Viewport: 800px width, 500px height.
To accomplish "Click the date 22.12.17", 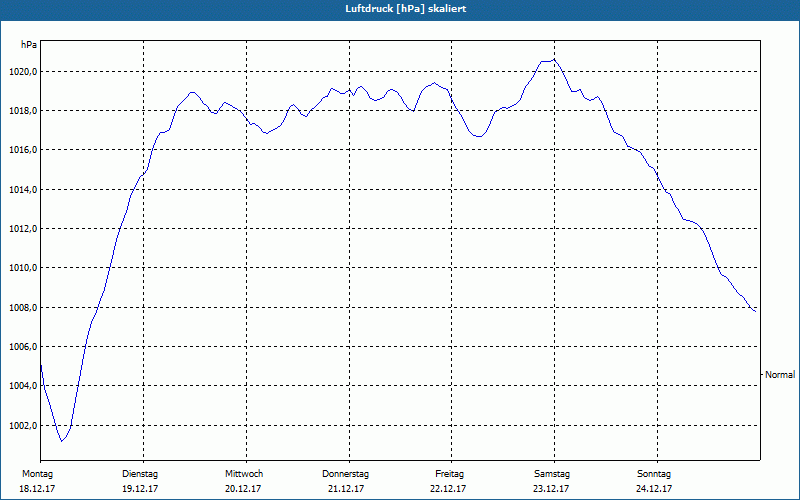I will (448, 489).
